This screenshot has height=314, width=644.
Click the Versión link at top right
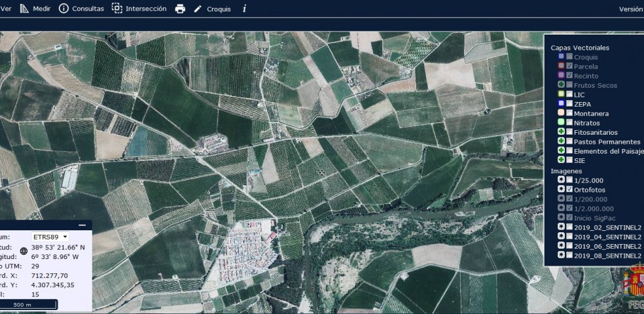pos(632,9)
